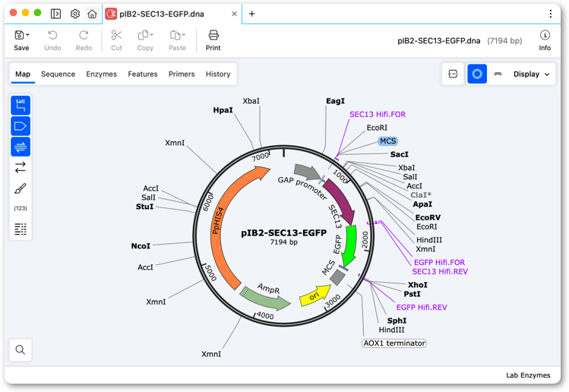Open the Save dropdown arrow

tap(28, 35)
